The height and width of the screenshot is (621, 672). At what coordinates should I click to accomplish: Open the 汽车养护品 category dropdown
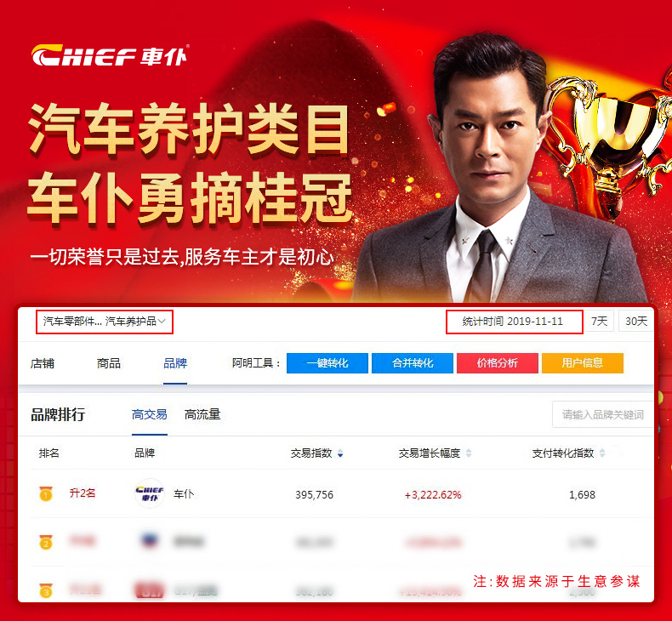point(105,322)
